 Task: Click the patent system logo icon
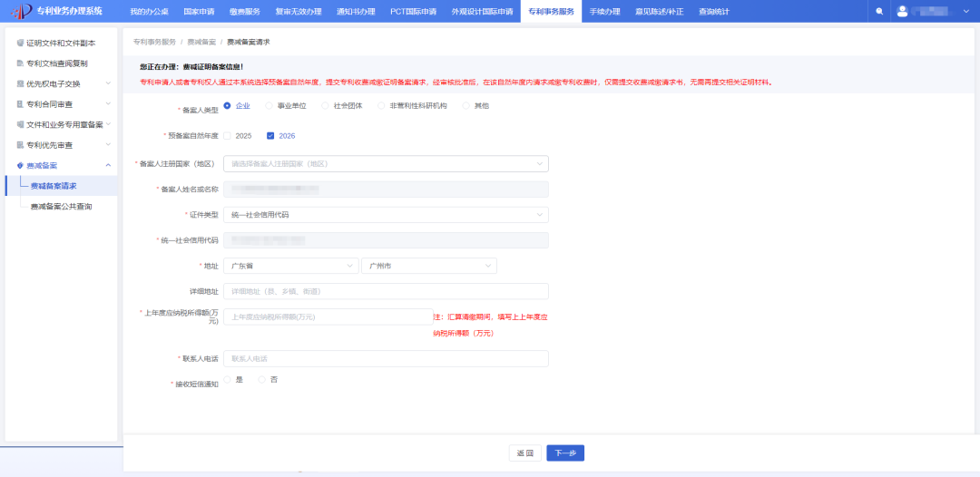coord(23,11)
